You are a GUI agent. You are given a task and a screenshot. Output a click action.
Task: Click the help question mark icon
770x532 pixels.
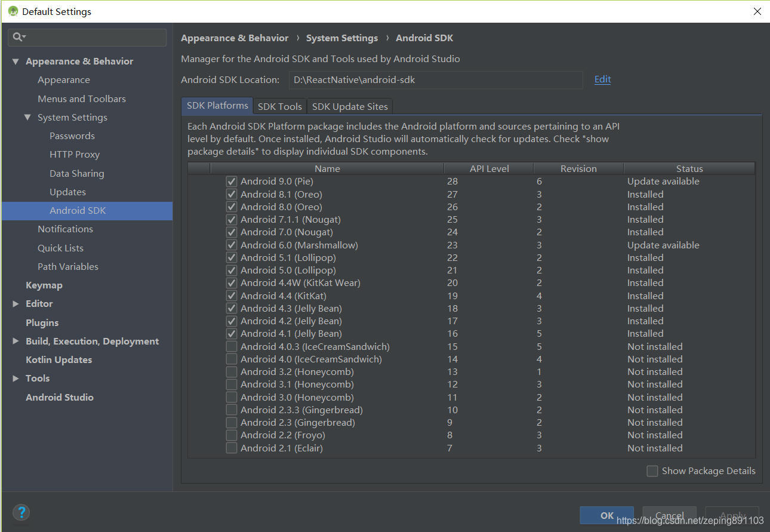coord(21,512)
